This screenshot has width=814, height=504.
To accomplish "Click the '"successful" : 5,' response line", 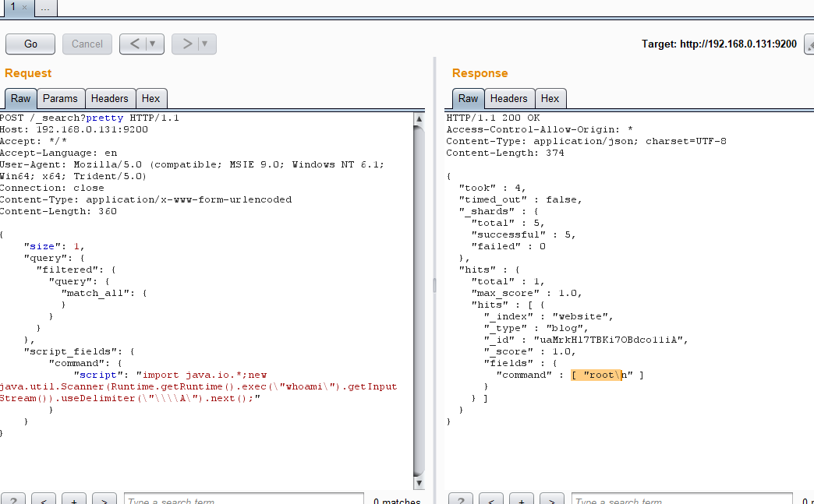I will (524, 235).
